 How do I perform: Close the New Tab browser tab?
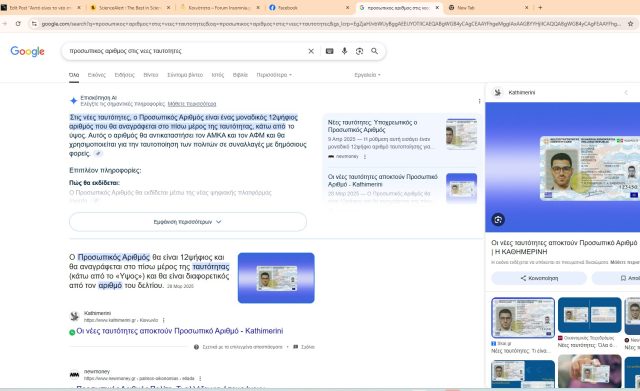[x=527, y=7]
